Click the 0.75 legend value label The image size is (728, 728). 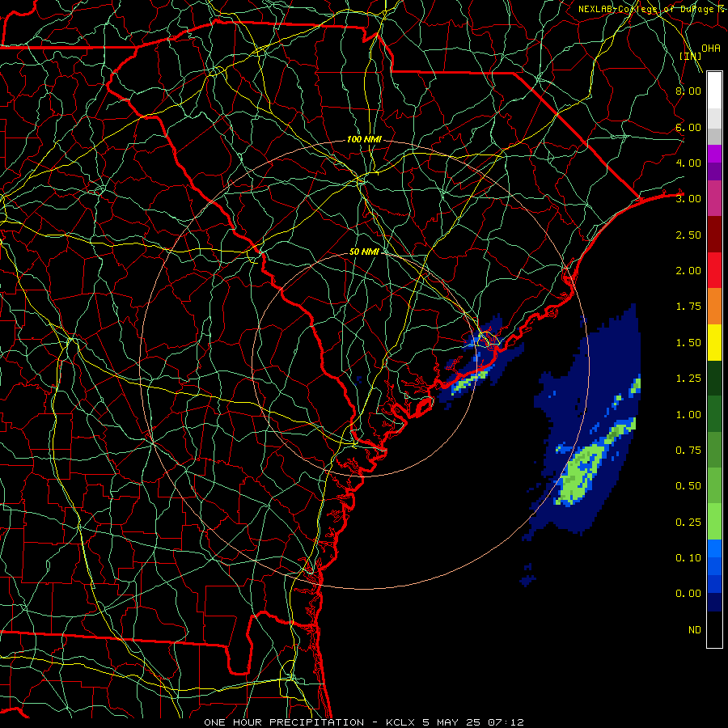pyautogui.click(x=688, y=451)
